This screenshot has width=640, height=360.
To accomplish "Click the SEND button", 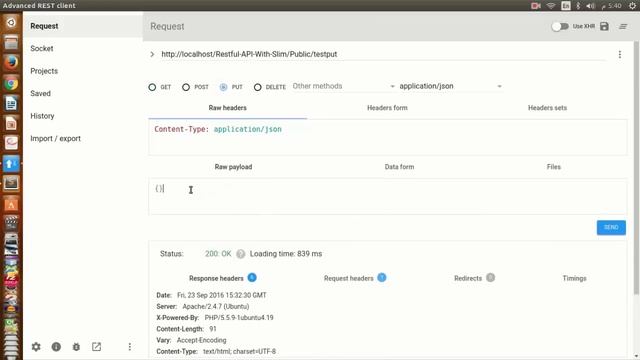I will pyautogui.click(x=611, y=227).
